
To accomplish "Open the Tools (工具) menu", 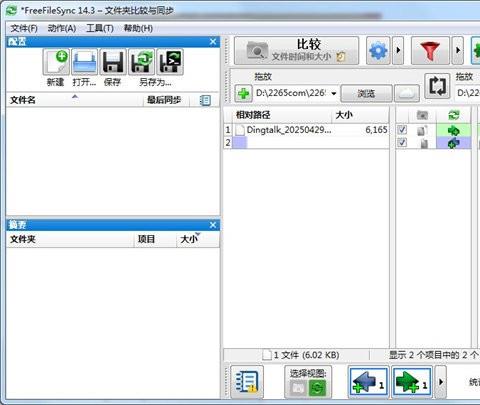I will pos(100,28).
